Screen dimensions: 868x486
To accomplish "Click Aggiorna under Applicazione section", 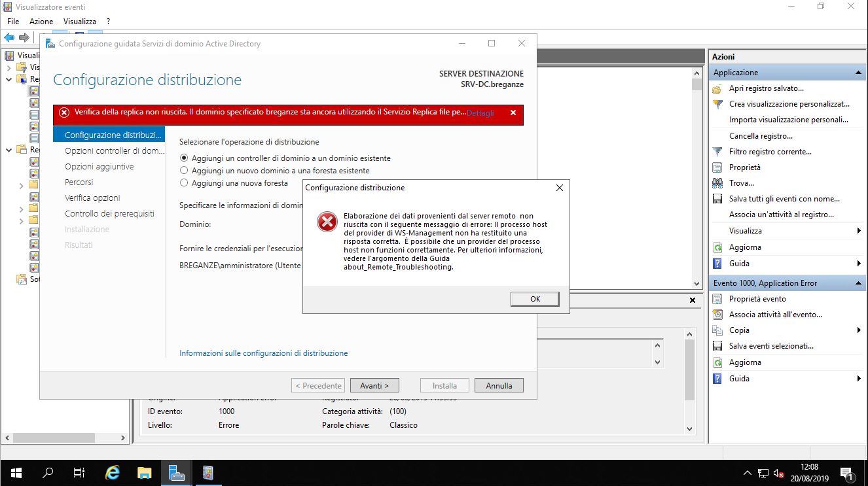I will tap(745, 247).
